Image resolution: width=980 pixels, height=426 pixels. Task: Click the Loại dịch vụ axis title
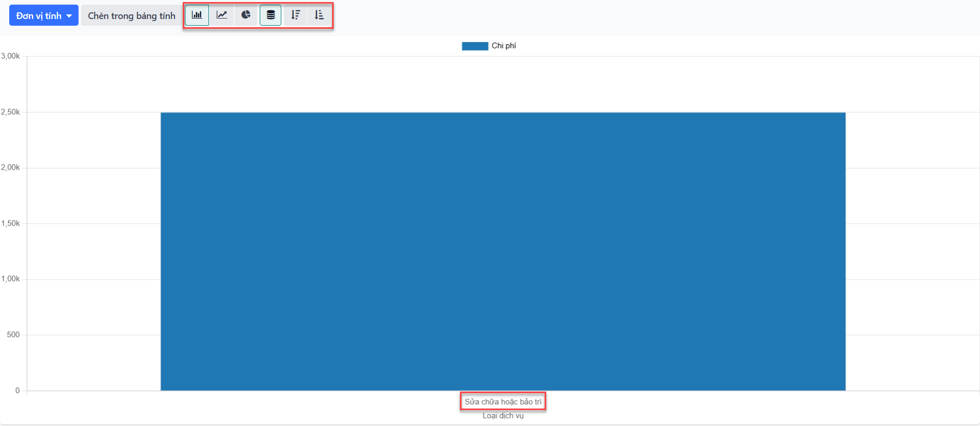(x=503, y=416)
